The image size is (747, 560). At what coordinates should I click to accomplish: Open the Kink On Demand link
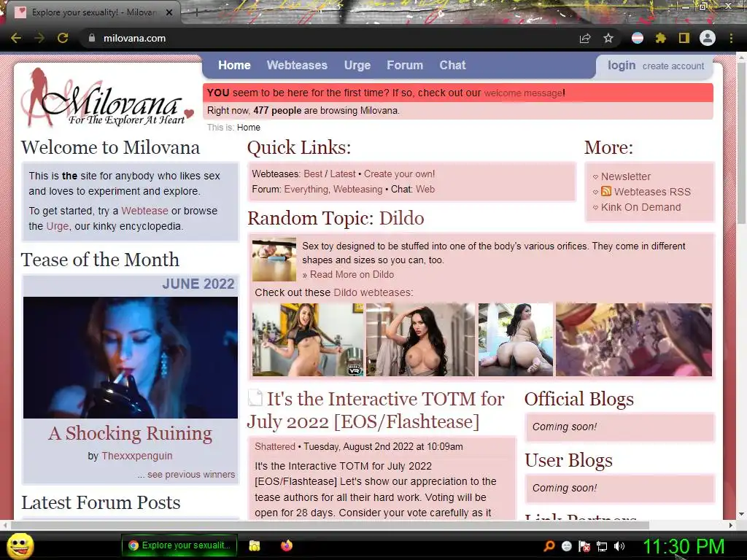tap(640, 207)
